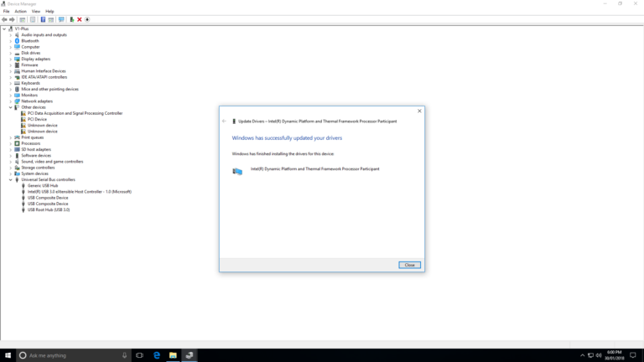Open the Windows Start menu
The height and width of the screenshot is (362, 644).
click(x=8, y=355)
